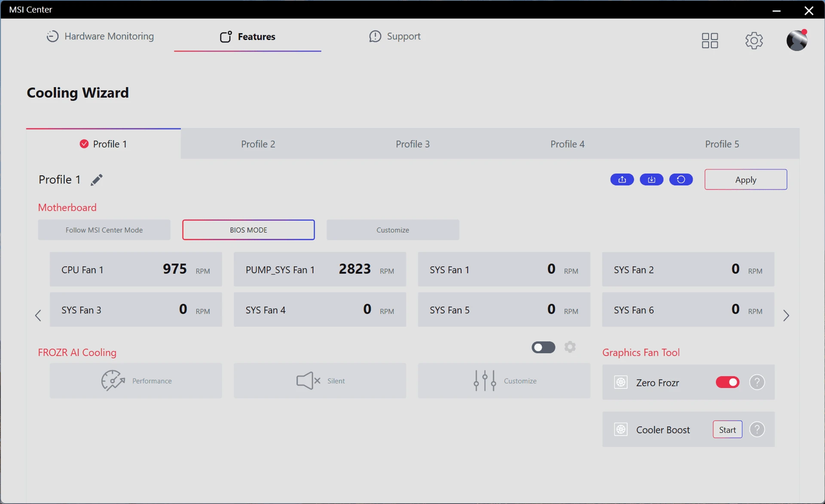Click the Motherboard section heading
Image resolution: width=825 pixels, height=504 pixels.
click(x=67, y=208)
